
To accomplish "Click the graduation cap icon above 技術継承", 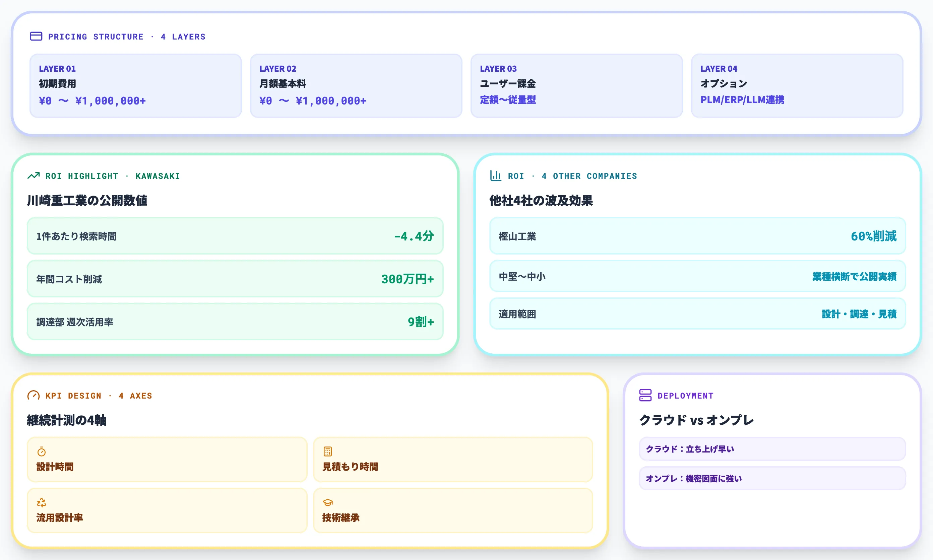I will [x=327, y=502].
